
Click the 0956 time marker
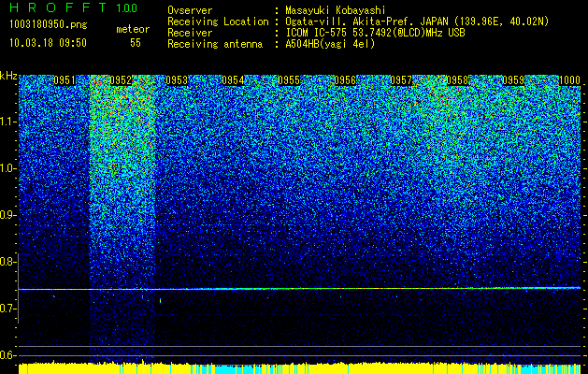pyautogui.click(x=345, y=80)
